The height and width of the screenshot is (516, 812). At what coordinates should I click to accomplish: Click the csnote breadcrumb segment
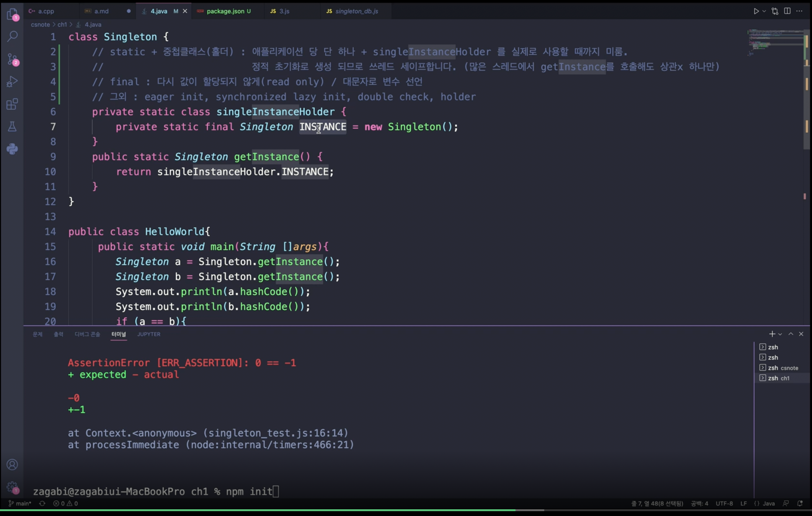[40, 25]
